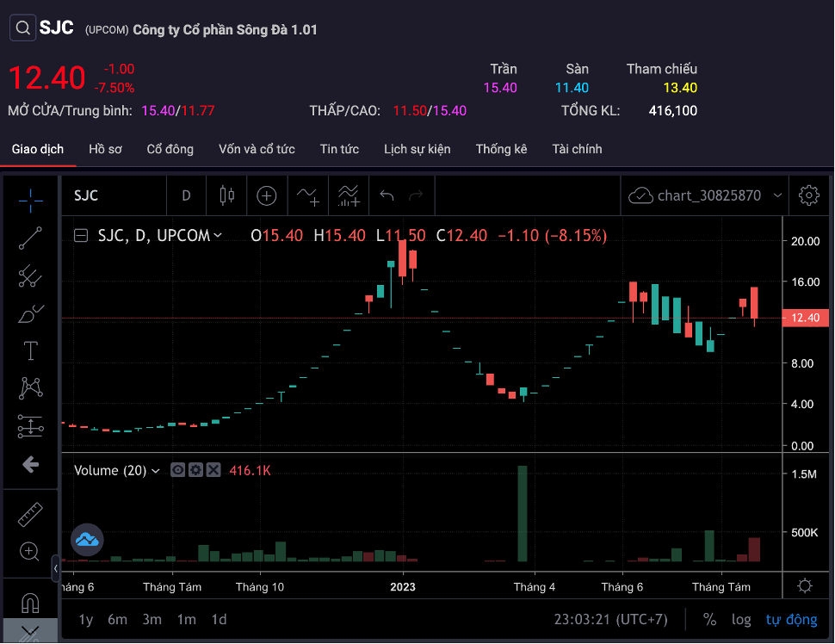Select the trend line drawing tool
The image size is (835, 644).
tap(30, 238)
